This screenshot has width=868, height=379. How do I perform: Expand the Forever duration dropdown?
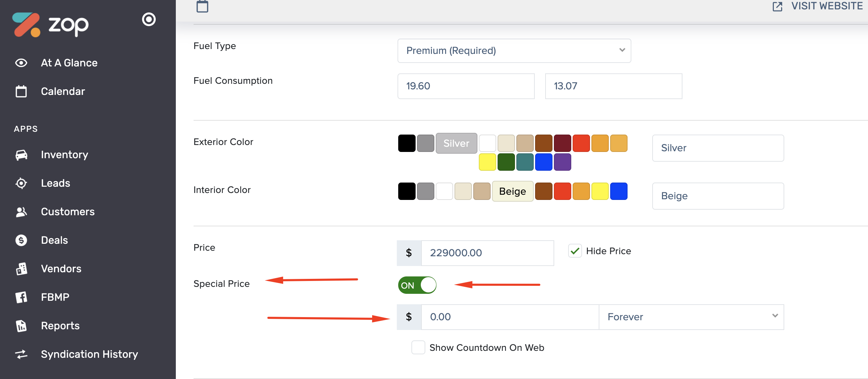click(x=691, y=317)
